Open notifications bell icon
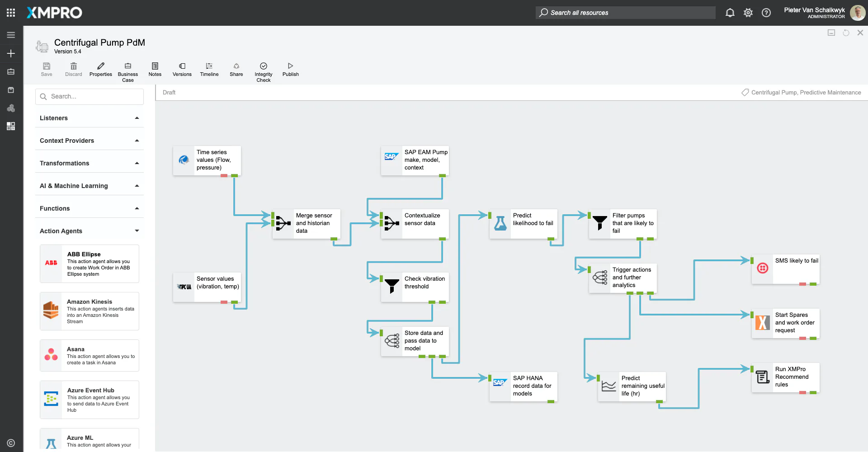 (x=730, y=13)
